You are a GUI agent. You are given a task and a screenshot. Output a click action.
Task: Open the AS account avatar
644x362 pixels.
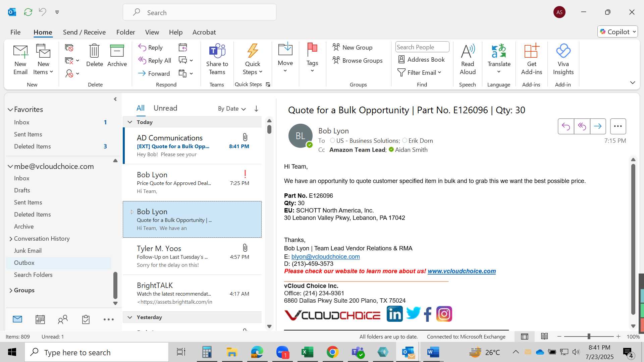point(559,12)
